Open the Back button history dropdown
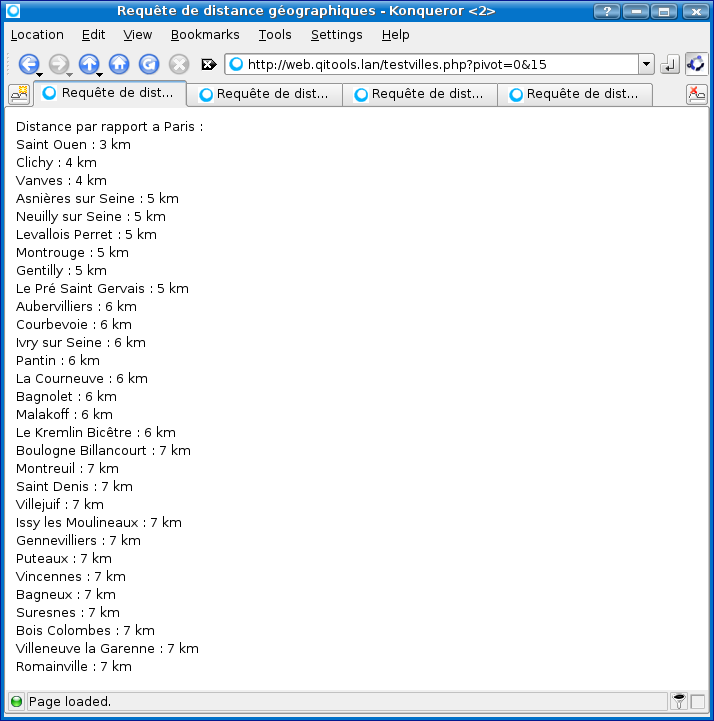This screenshot has width=714, height=721. 40,74
